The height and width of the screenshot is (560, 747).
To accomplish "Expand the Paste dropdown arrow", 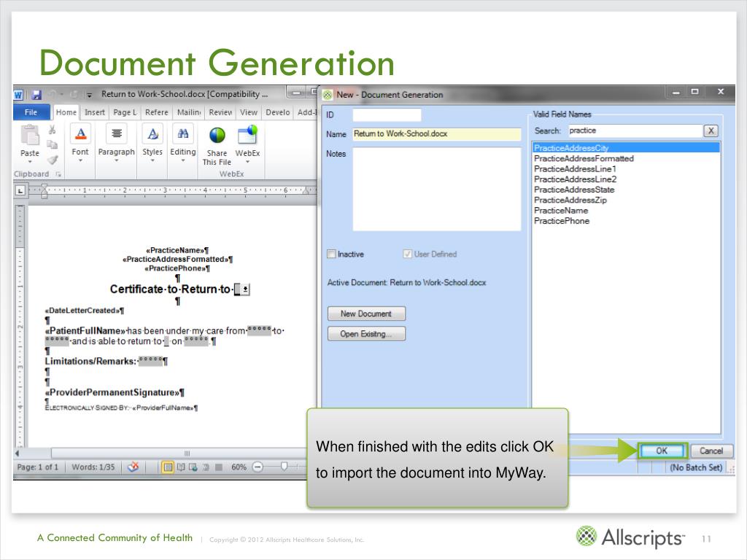I will click(x=29, y=162).
